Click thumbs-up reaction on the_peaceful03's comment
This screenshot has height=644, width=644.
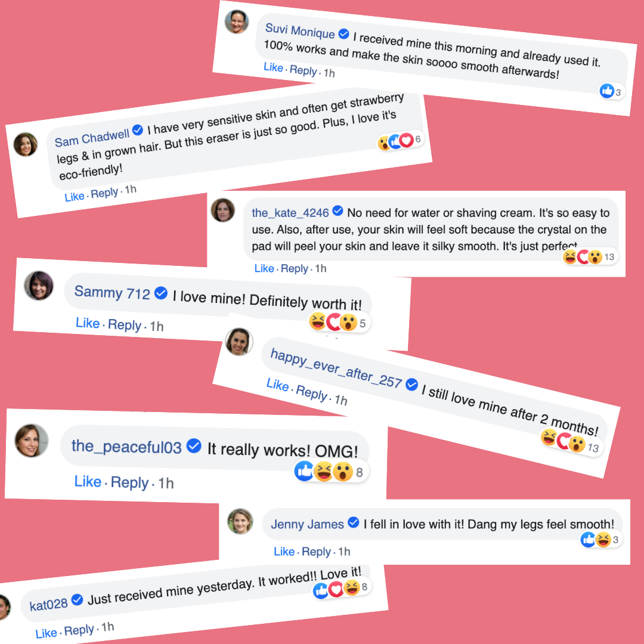pos(304,471)
